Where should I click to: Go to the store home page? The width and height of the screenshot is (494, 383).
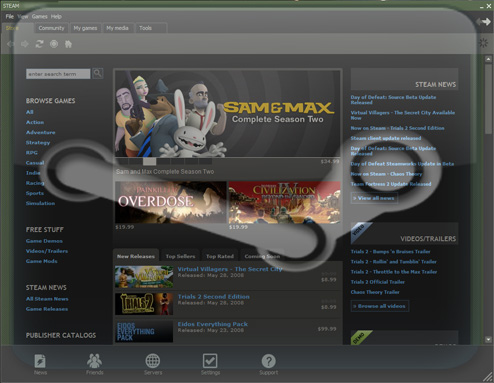click(68, 44)
